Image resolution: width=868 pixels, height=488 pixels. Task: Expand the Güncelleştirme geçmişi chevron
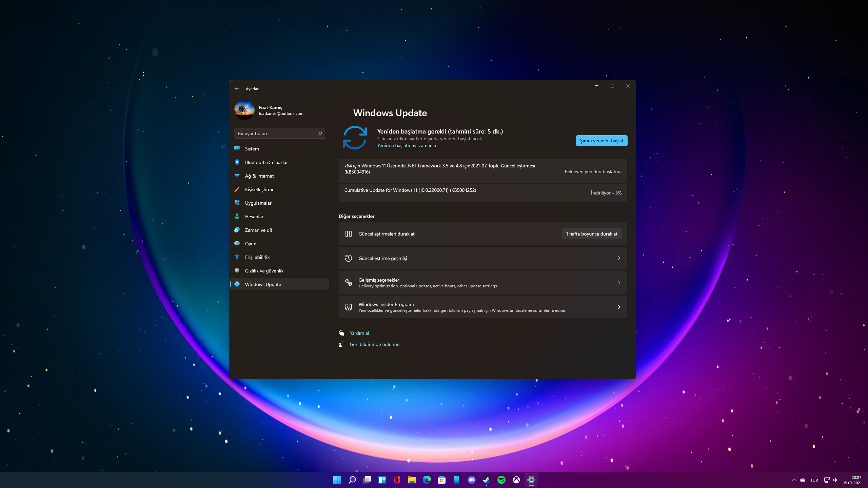pyautogui.click(x=619, y=258)
